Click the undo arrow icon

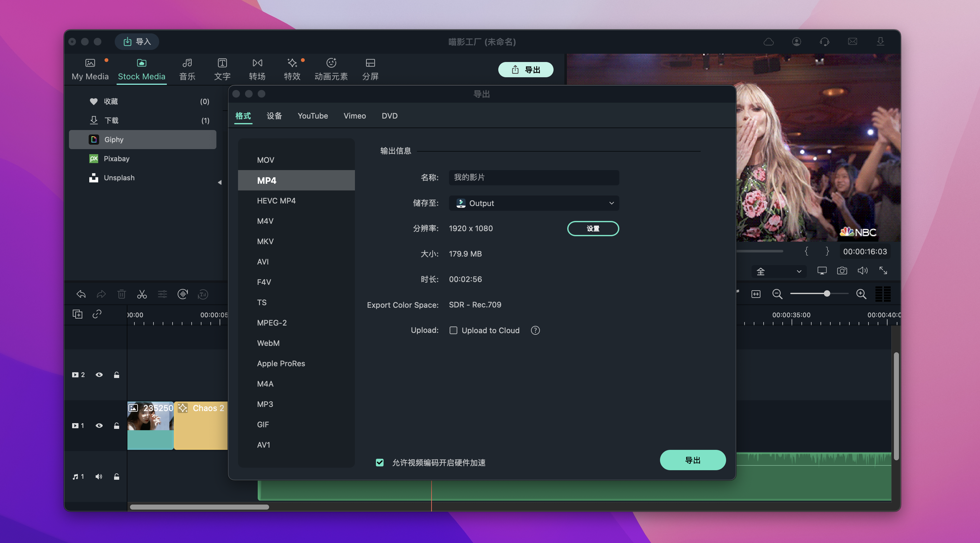pos(81,294)
